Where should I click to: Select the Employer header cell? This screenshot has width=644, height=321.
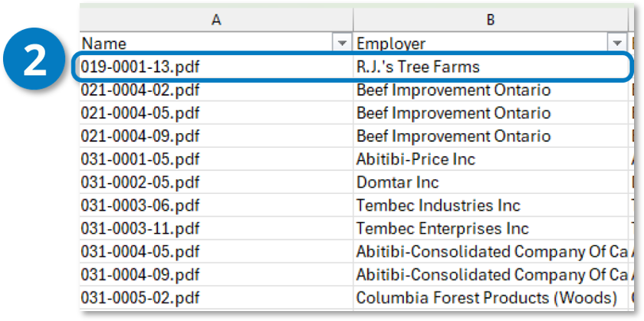(491, 43)
